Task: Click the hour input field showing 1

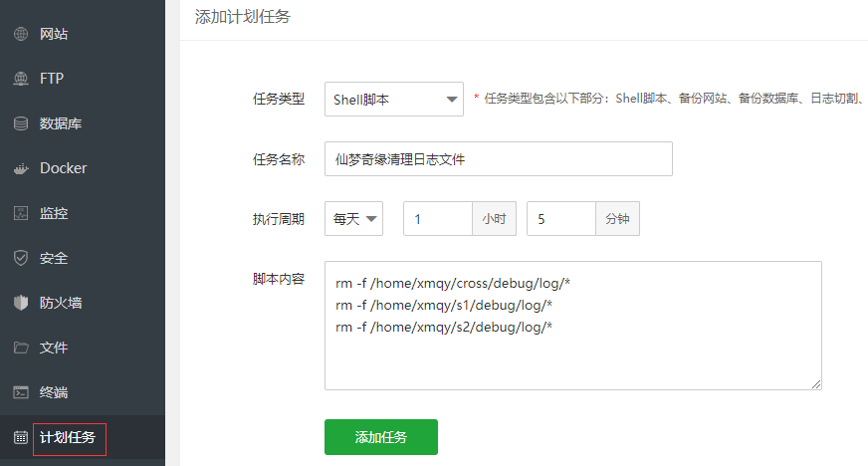Action: click(437, 219)
